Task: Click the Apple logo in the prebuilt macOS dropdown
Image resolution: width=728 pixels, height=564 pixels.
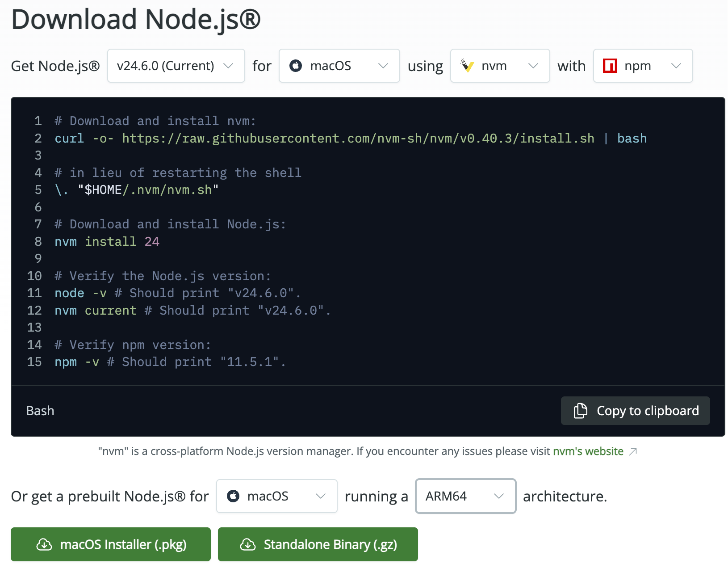Action: [x=233, y=496]
